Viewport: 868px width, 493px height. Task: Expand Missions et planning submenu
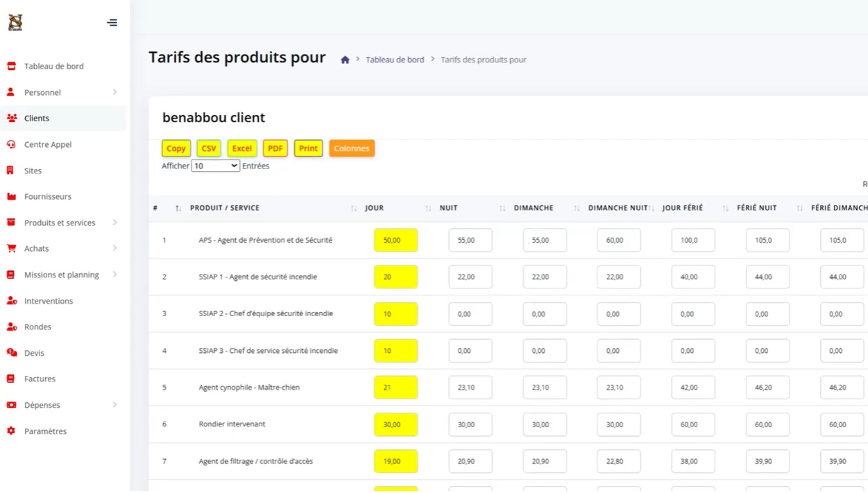tap(114, 275)
